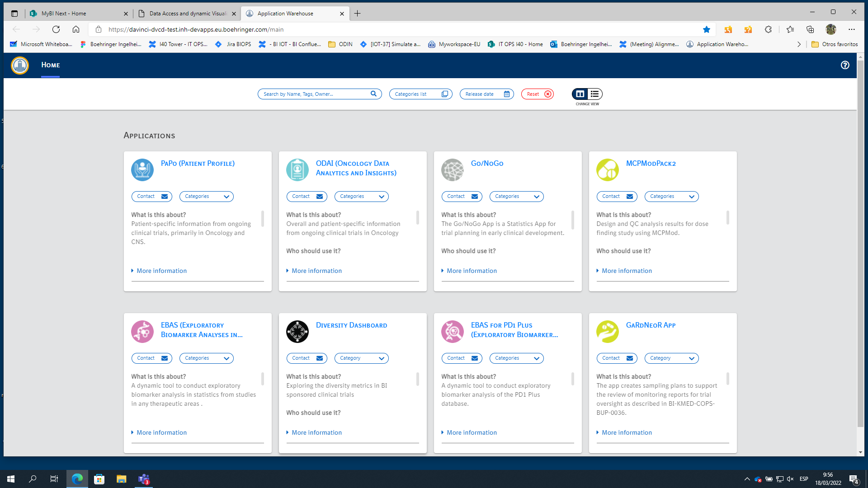Expand the Categories dropdown on Go/NoGo card
The height and width of the screenshot is (488, 868).
coord(516,197)
